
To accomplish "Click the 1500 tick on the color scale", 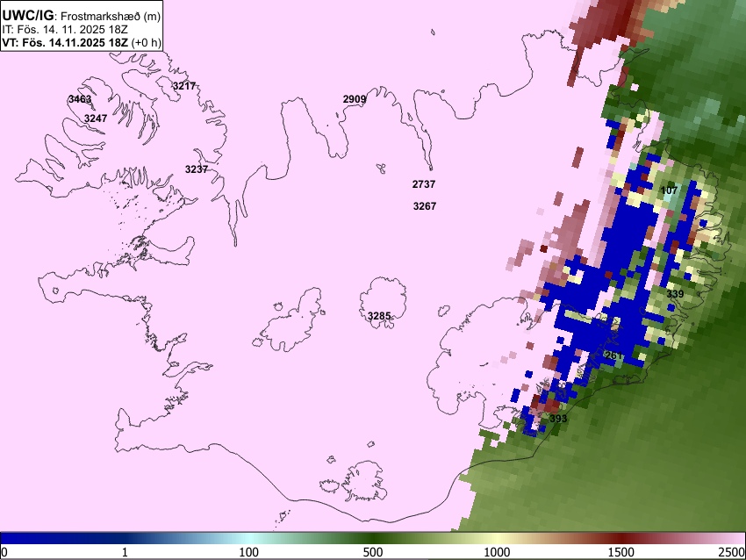I will [621, 552].
